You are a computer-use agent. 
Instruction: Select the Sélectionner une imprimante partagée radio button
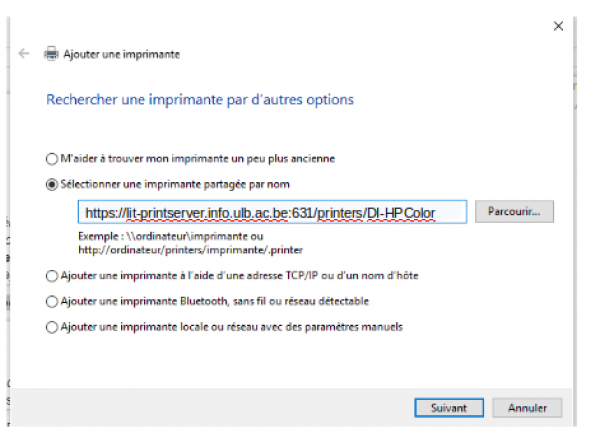point(51,184)
